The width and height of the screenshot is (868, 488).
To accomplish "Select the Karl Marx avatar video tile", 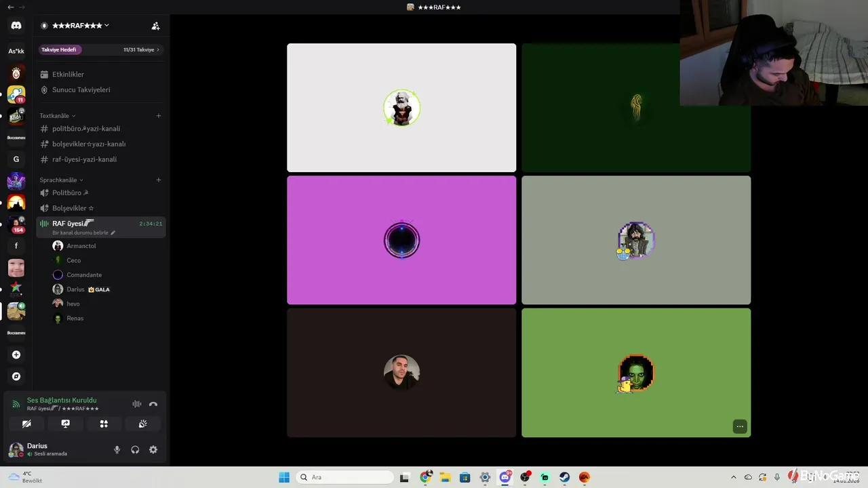I will pyautogui.click(x=401, y=108).
